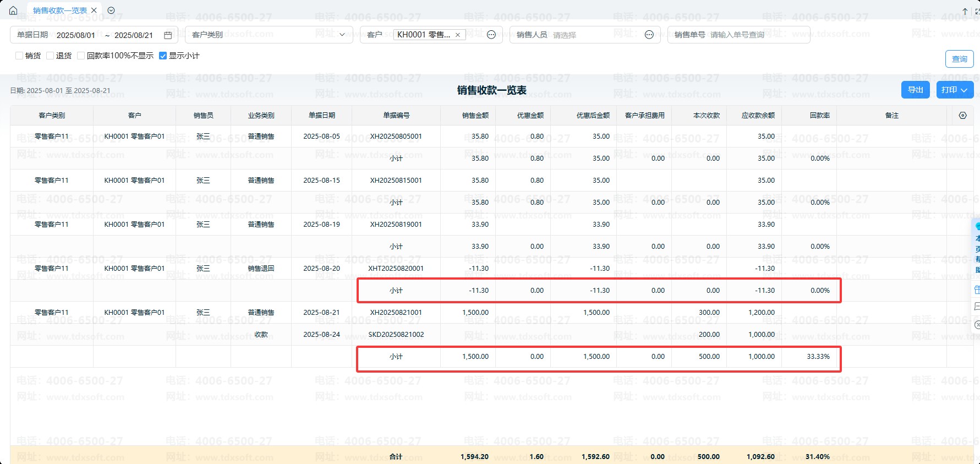Click the 查询 button
This screenshot has width=980, height=464.
(959, 59)
